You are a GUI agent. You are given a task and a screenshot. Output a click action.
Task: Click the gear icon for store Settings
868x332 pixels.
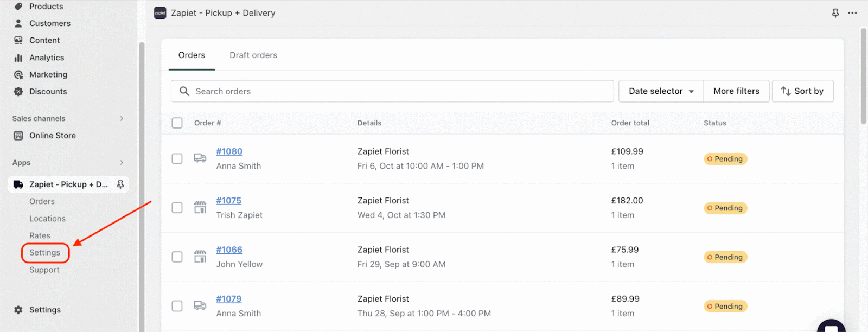point(18,310)
